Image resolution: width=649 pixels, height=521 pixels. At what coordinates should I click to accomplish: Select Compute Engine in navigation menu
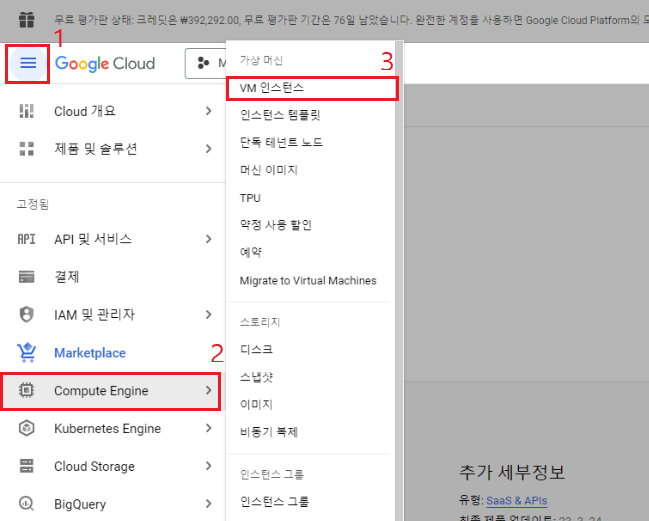[x=111, y=391]
